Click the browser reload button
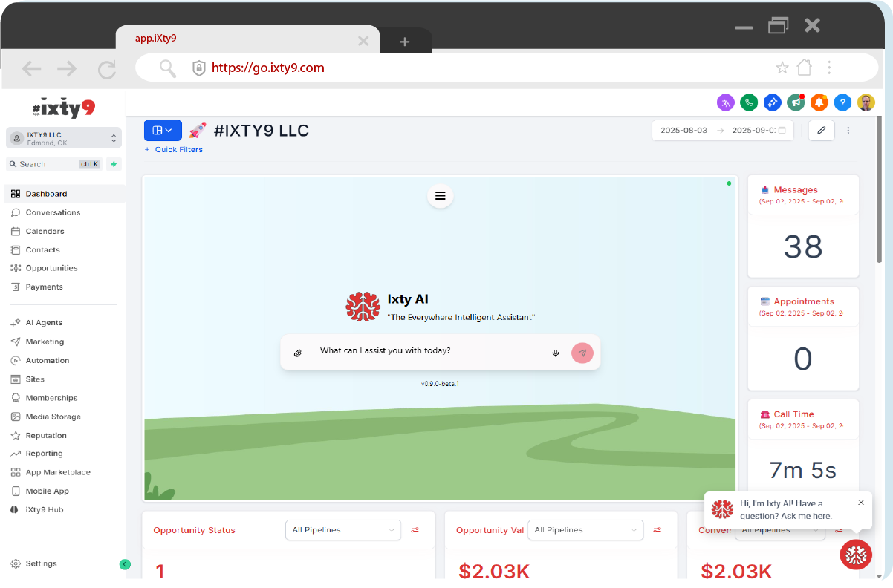Viewport: 893px width, 588px height. click(107, 69)
